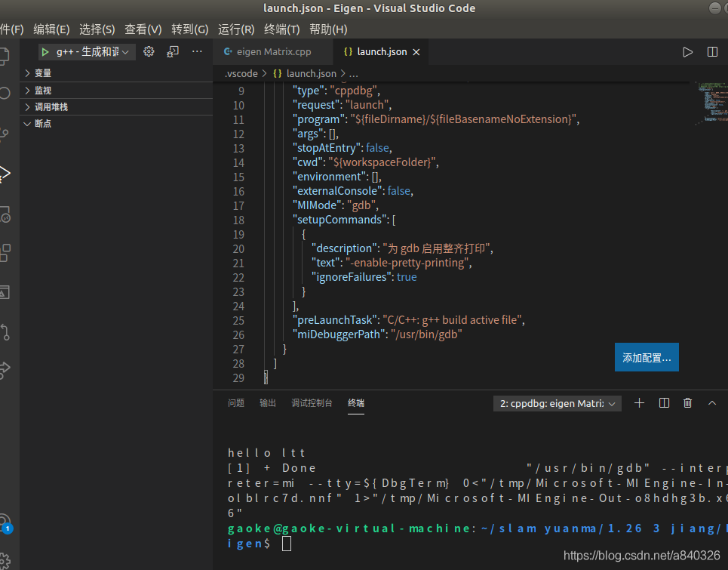This screenshot has width=728, height=570.
Task: Open the 终端(T) menu
Action: pos(282,29)
